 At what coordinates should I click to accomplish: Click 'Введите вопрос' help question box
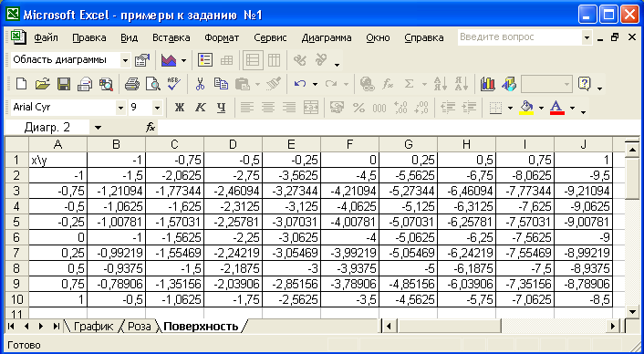pos(520,37)
